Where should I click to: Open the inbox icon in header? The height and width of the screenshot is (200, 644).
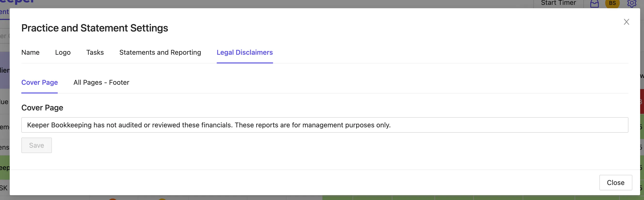pos(594,4)
